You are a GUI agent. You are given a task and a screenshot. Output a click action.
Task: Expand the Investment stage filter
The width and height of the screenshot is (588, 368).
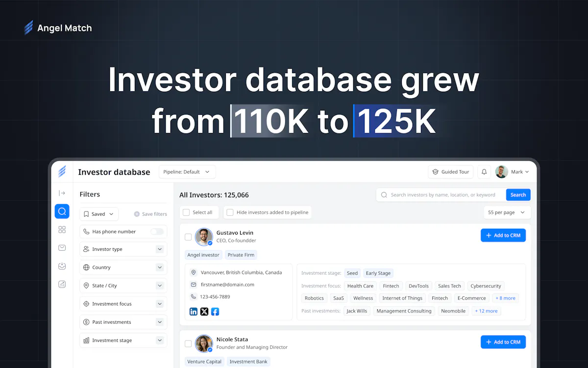[123, 340]
